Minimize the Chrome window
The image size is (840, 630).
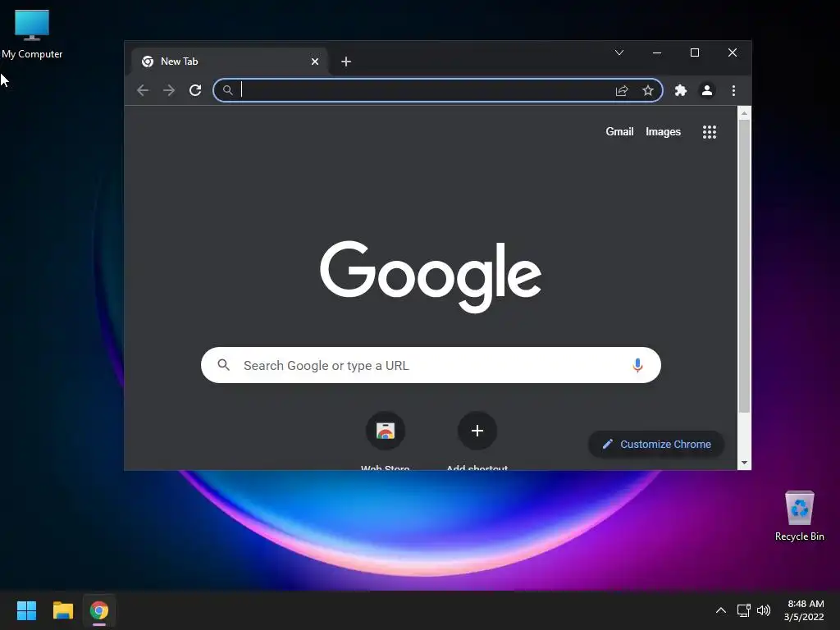coord(657,52)
